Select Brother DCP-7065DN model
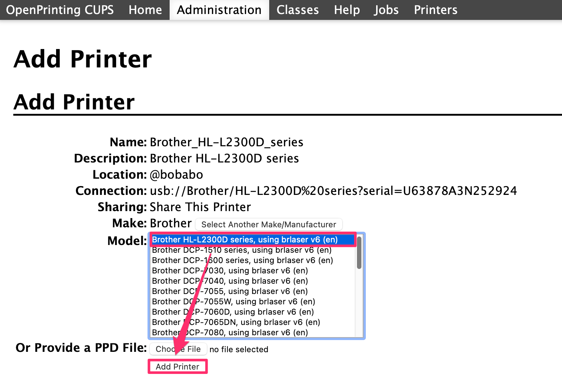 252,322
